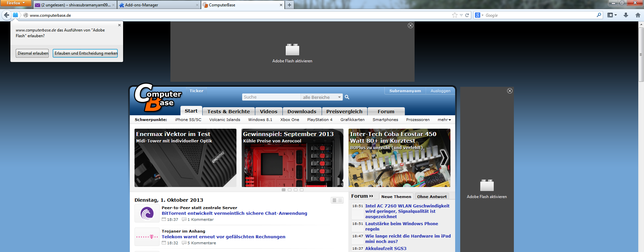Open the Windows 8.1 topic link
The width and height of the screenshot is (644, 252).
260,120
